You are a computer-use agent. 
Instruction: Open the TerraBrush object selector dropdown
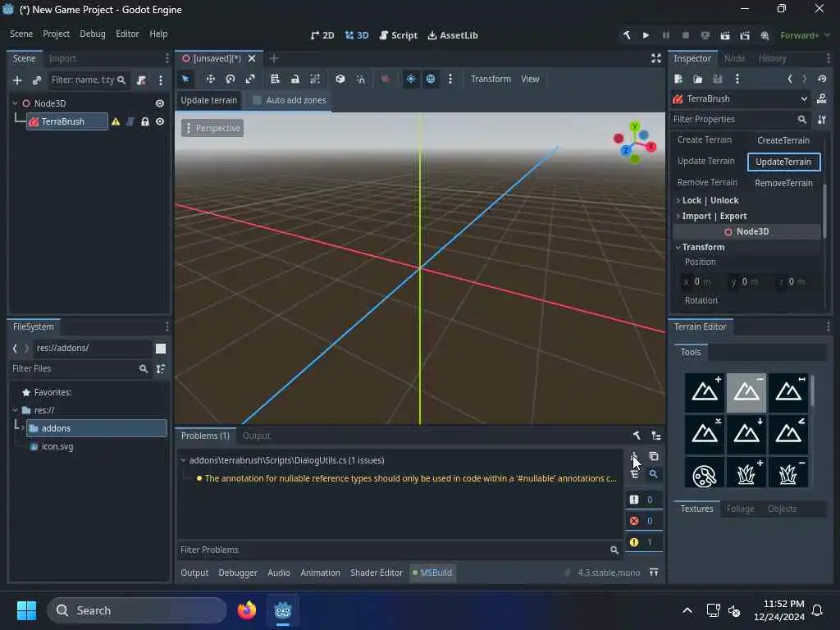741,98
